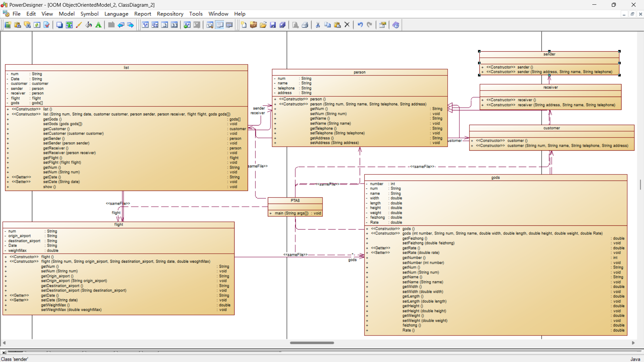Click the 'show ()' operation in the list class
The width and height of the screenshot is (644, 362).
[49, 187]
